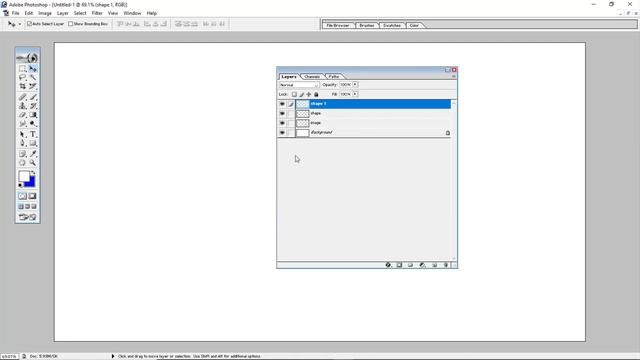The image size is (640, 360).
Task: Toggle Auto Select Layer checkbox
Action: 29,24
